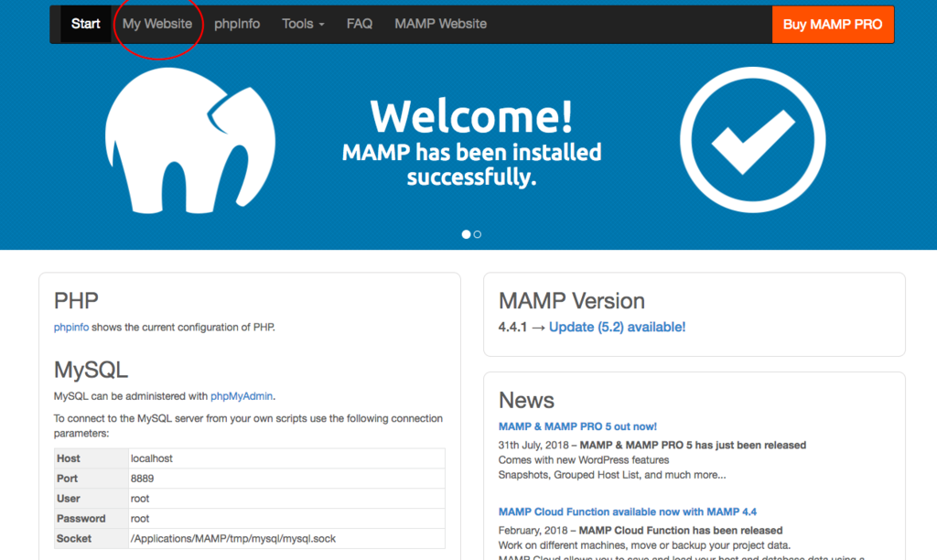Click Update (5.2) available link
This screenshot has height=560, width=937.
pos(618,327)
